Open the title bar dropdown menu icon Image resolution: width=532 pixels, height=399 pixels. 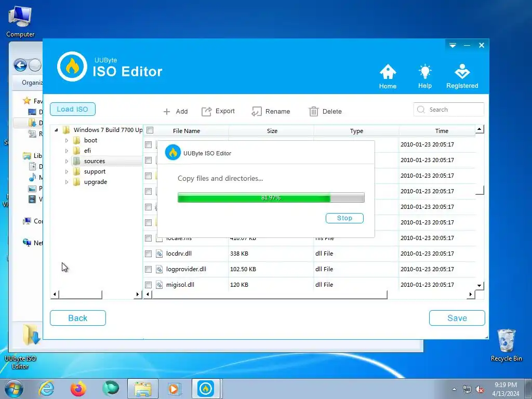453,45
